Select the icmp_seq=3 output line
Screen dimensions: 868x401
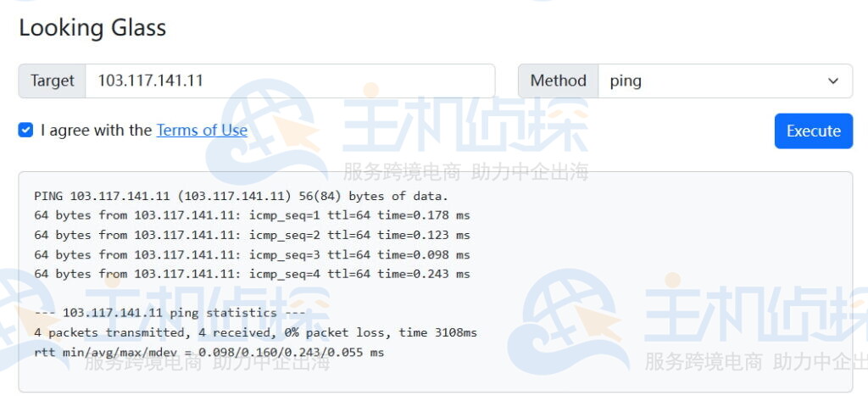(x=252, y=254)
